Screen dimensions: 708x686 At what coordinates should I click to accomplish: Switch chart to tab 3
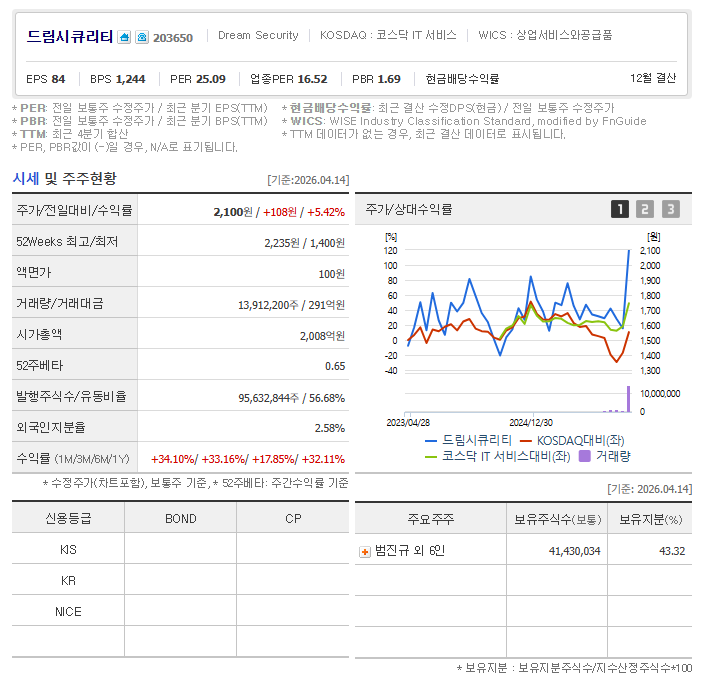(x=671, y=209)
